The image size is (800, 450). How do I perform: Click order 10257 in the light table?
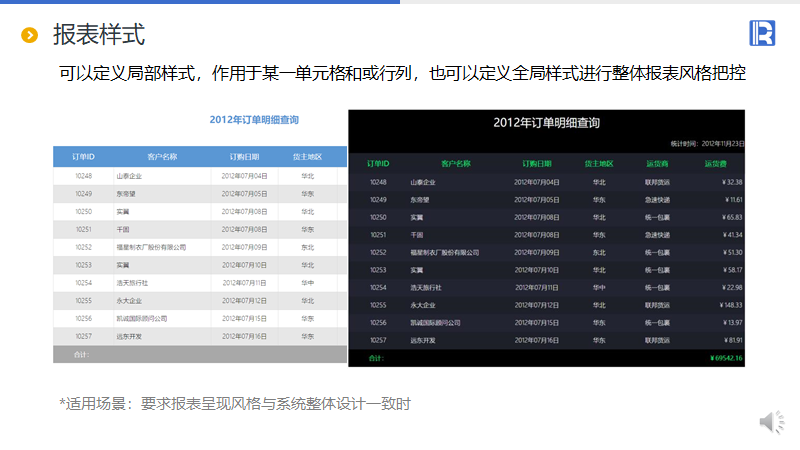(84, 337)
